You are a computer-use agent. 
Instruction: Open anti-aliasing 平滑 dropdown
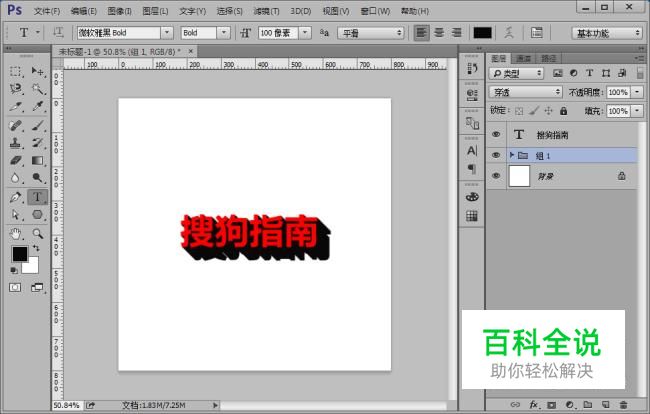coord(371,33)
